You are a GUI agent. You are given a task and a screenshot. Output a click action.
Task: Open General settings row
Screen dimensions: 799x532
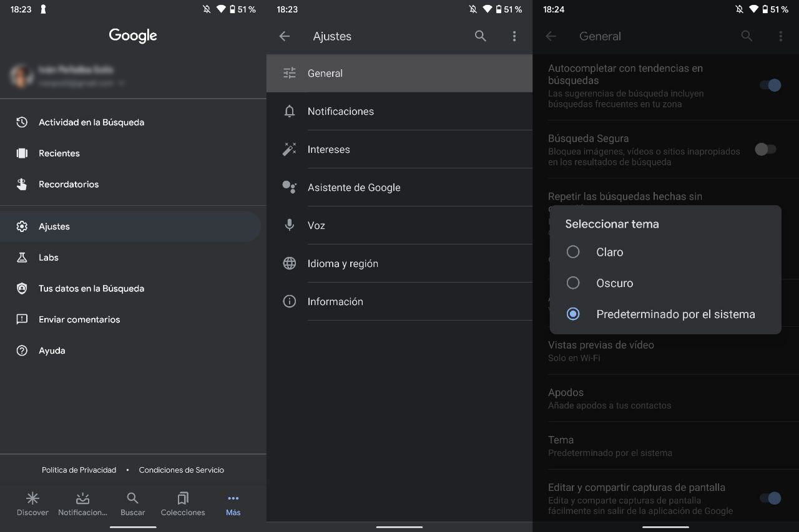[x=399, y=73]
